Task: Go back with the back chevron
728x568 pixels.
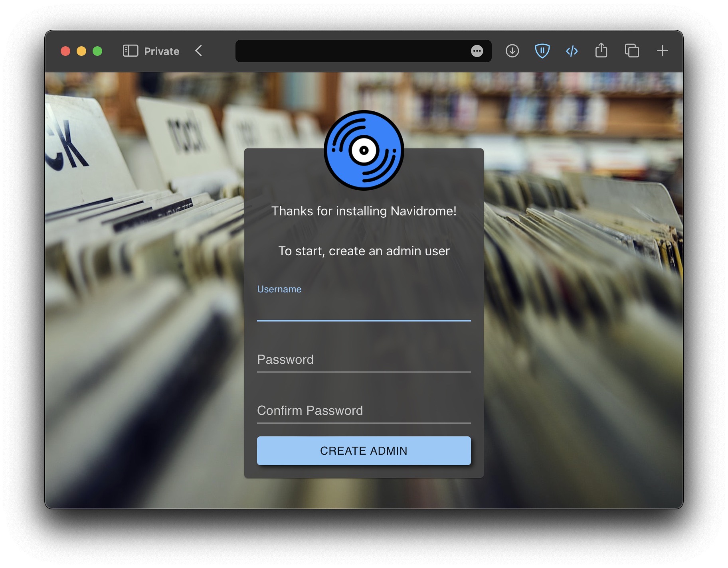Action: pyautogui.click(x=199, y=51)
